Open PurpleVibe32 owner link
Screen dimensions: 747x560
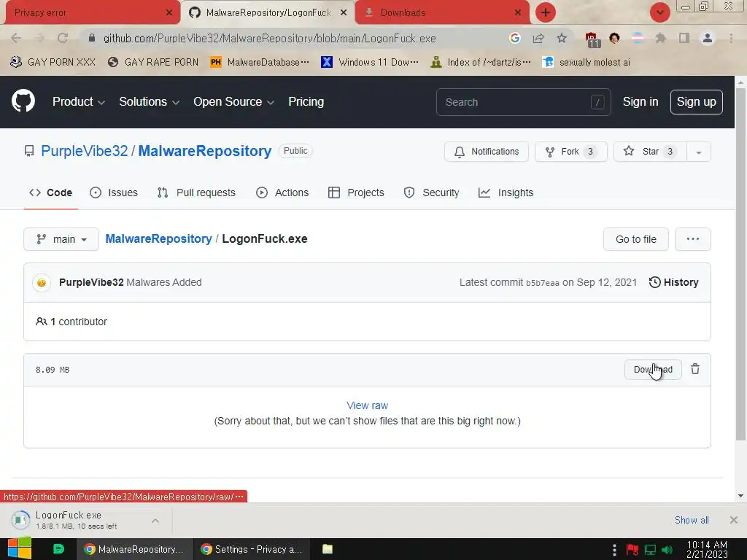pyautogui.click(x=85, y=150)
